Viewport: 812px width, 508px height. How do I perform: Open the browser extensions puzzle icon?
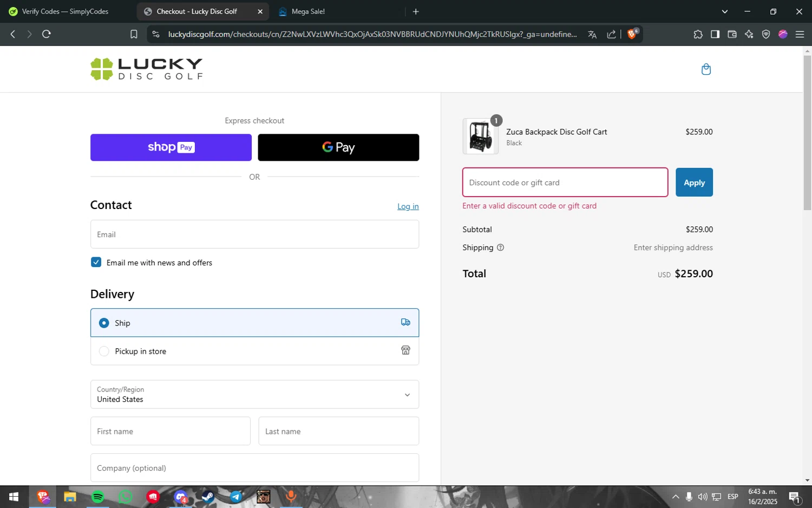click(x=698, y=34)
